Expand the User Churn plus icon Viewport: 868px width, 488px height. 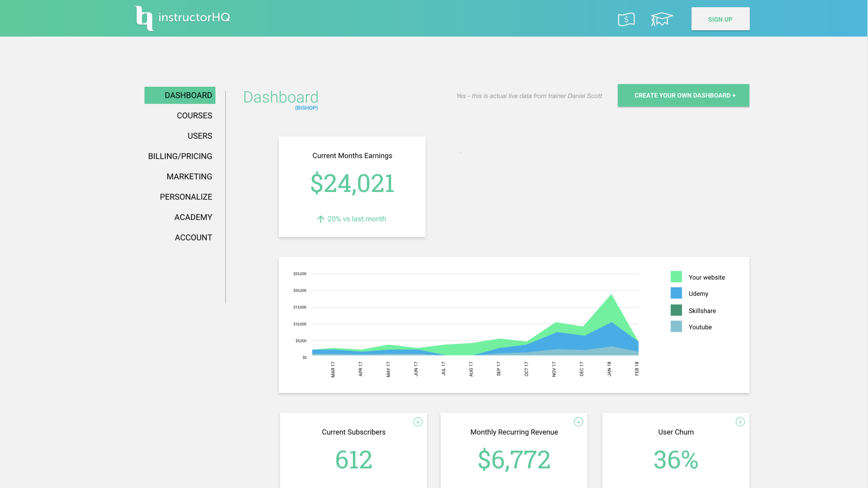(x=740, y=422)
